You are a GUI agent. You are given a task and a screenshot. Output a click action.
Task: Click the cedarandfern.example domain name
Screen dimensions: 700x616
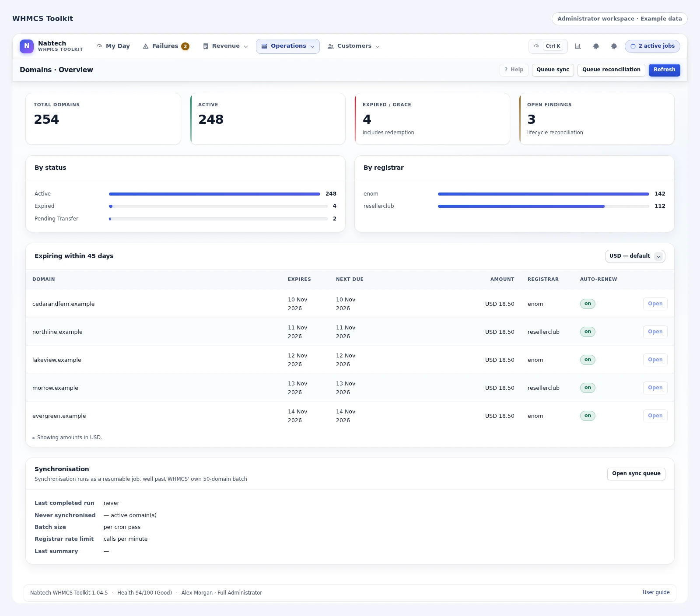click(63, 304)
